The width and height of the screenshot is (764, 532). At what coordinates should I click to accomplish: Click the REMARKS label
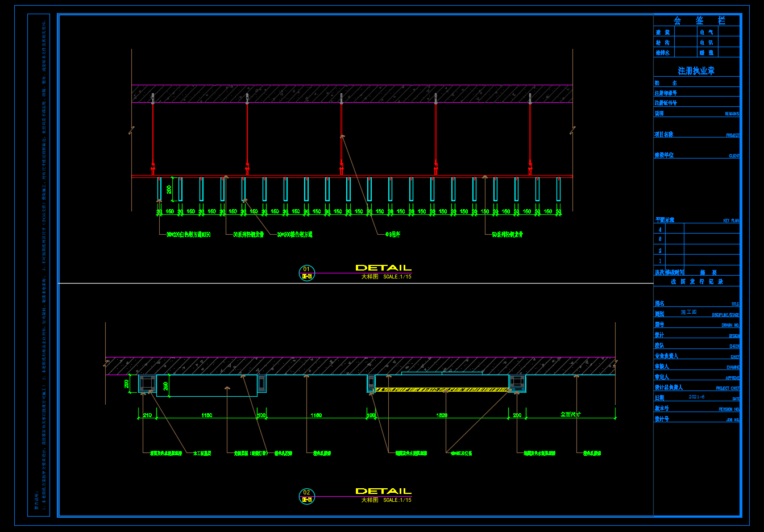732,114
